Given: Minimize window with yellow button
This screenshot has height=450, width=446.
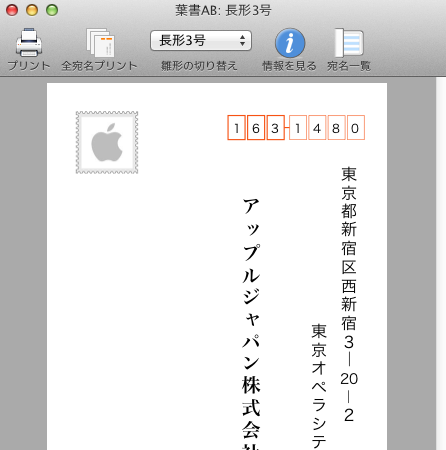Looking at the screenshot, I should click(x=32, y=10).
